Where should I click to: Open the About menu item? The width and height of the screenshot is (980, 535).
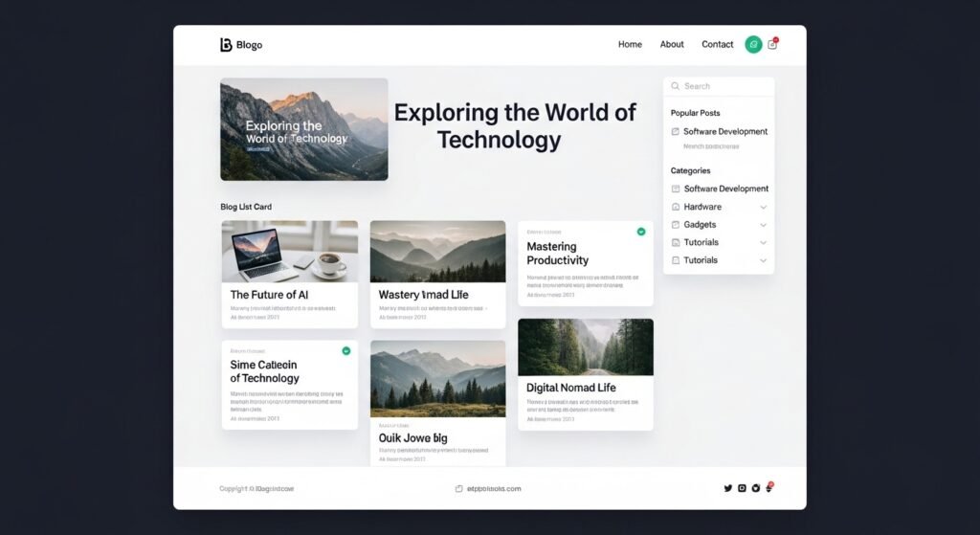(x=672, y=45)
